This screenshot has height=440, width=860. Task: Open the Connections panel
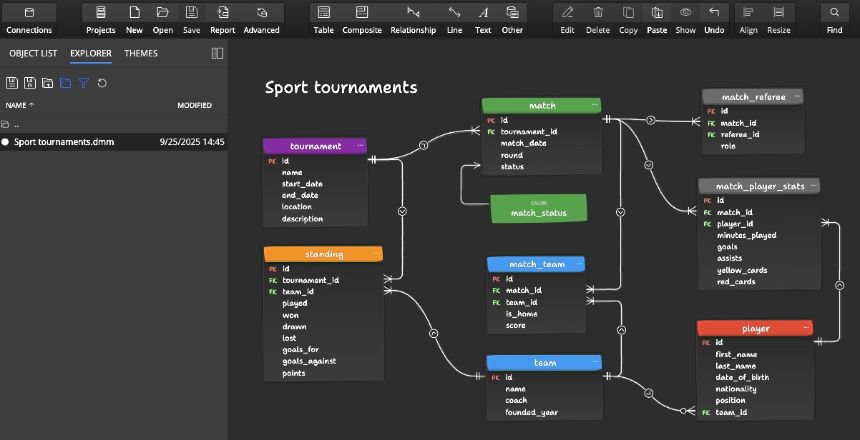pos(29,20)
